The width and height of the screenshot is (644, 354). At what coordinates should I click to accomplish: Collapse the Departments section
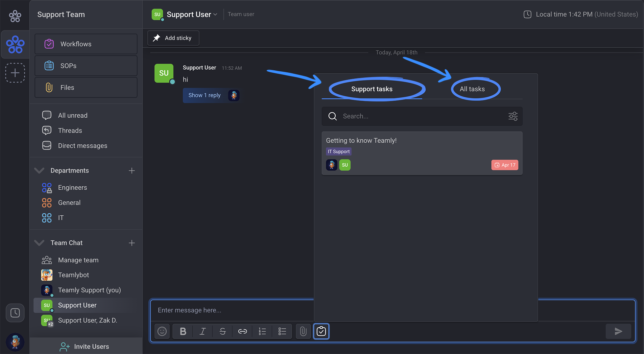(x=39, y=170)
